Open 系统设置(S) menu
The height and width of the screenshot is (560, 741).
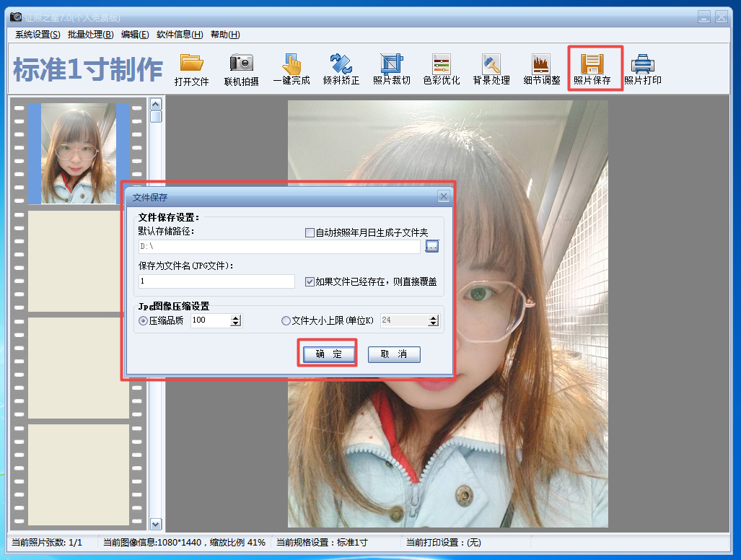tap(38, 35)
